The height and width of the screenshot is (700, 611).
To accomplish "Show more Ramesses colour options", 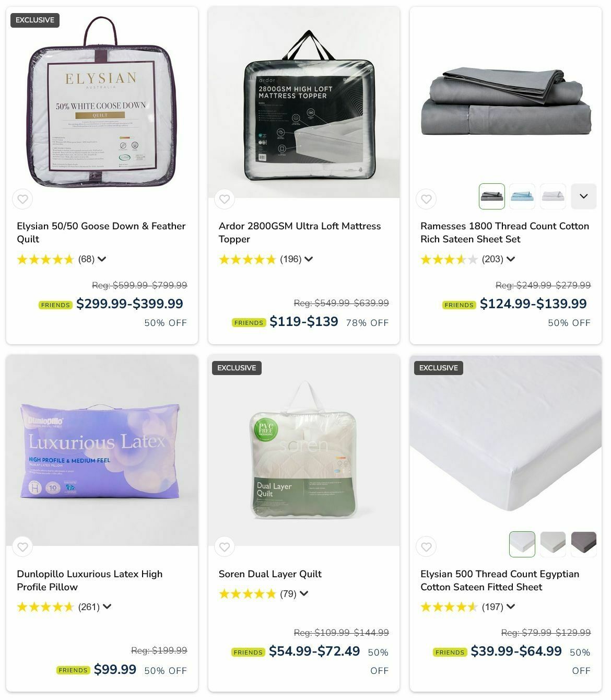I will pyautogui.click(x=584, y=196).
